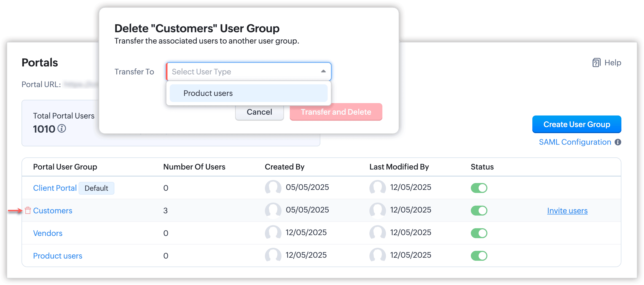Toggle the Vendors group status switch

479,233
